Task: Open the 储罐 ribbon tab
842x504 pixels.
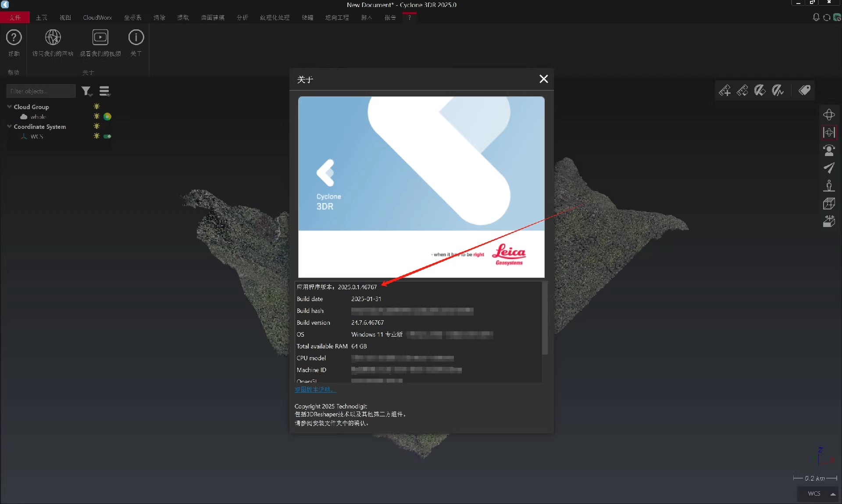Action: pos(307,18)
